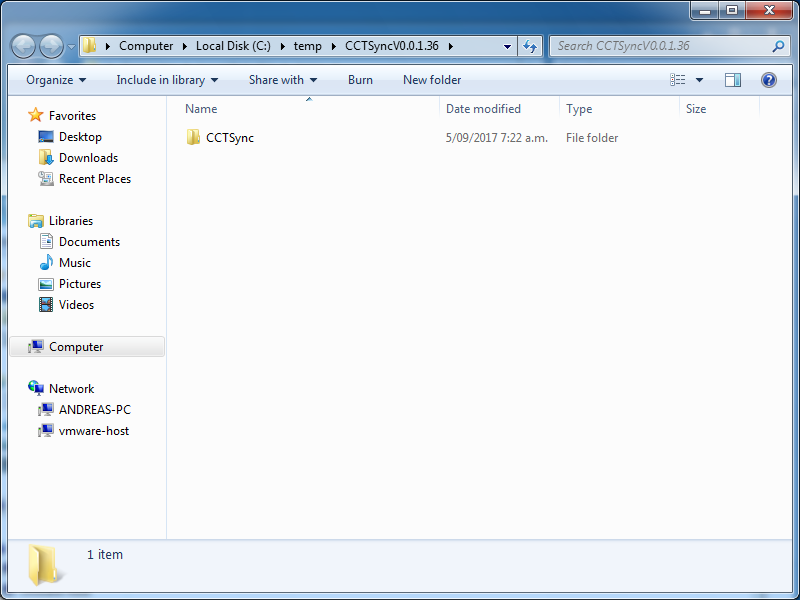The height and width of the screenshot is (600, 800).
Task: Click the Network globe icon
Action: click(x=36, y=388)
